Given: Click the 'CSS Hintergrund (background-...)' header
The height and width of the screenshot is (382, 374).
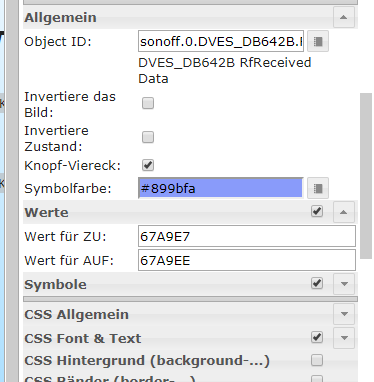Looking at the screenshot, I should tap(147, 361).
